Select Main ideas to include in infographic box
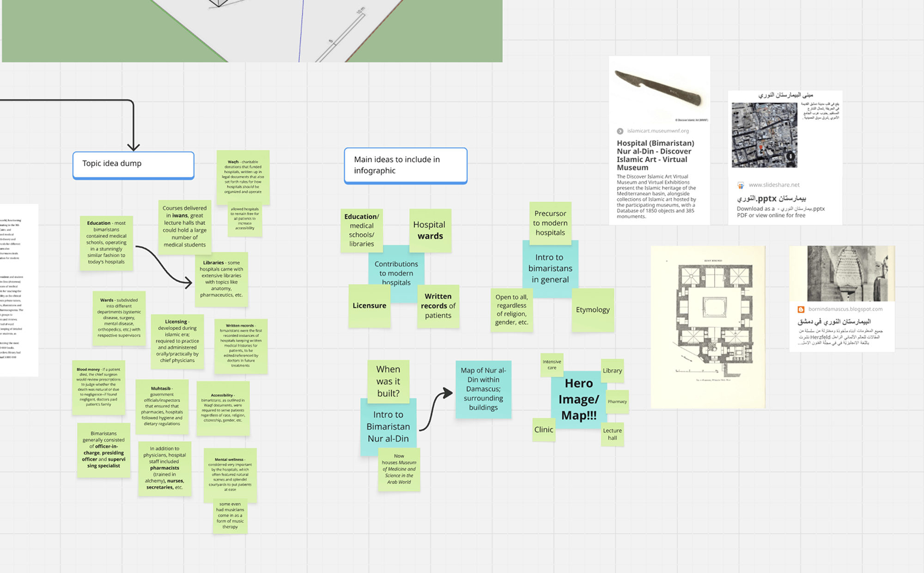Image resolution: width=924 pixels, height=573 pixels. click(405, 165)
